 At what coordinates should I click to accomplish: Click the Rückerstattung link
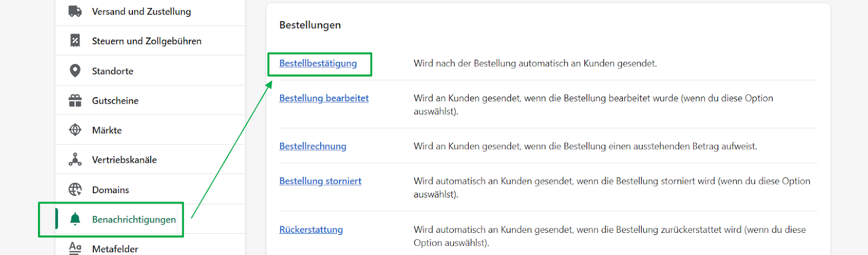click(x=311, y=229)
